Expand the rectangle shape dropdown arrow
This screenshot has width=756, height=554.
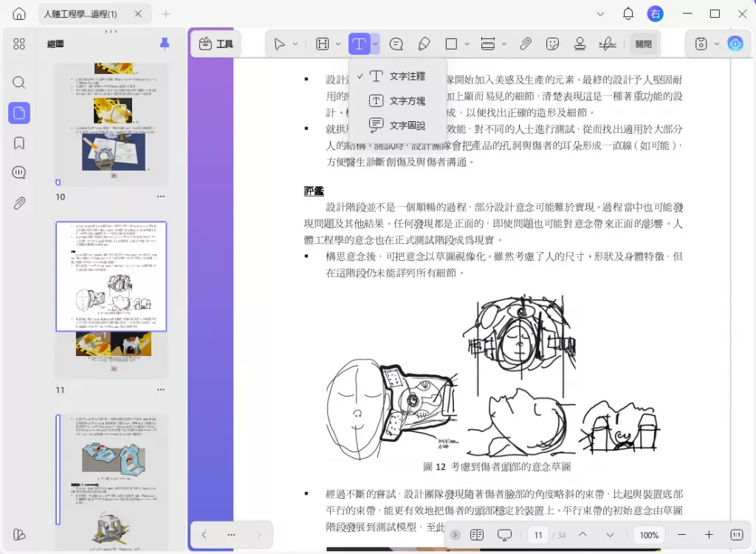[x=467, y=44]
